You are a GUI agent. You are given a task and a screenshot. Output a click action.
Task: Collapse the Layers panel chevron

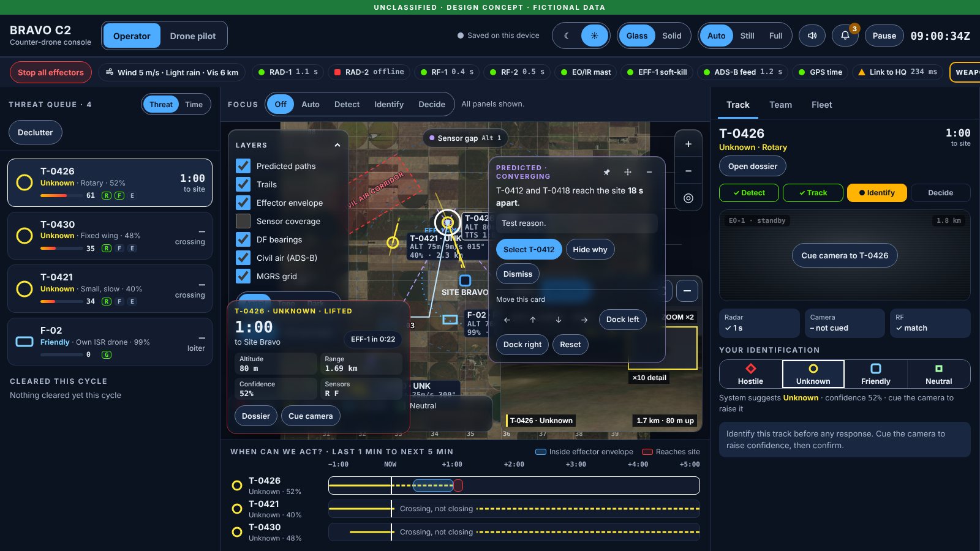click(x=337, y=145)
